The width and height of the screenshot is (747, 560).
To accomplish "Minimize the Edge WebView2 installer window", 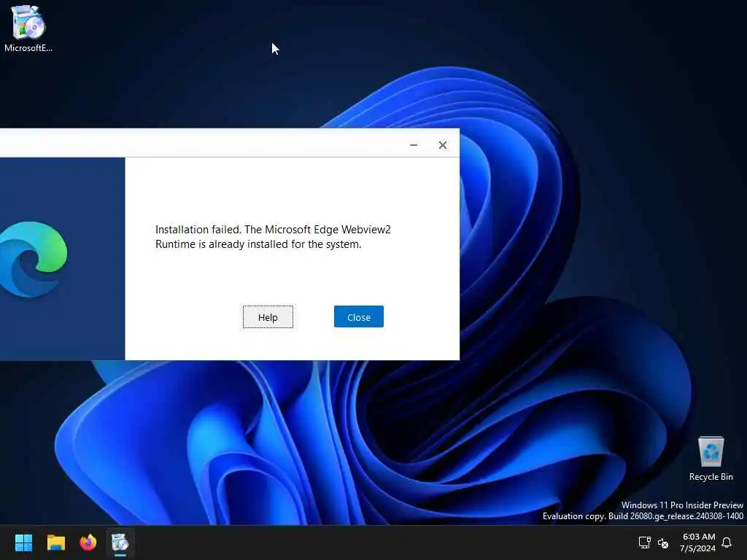I will (x=414, y=145).
